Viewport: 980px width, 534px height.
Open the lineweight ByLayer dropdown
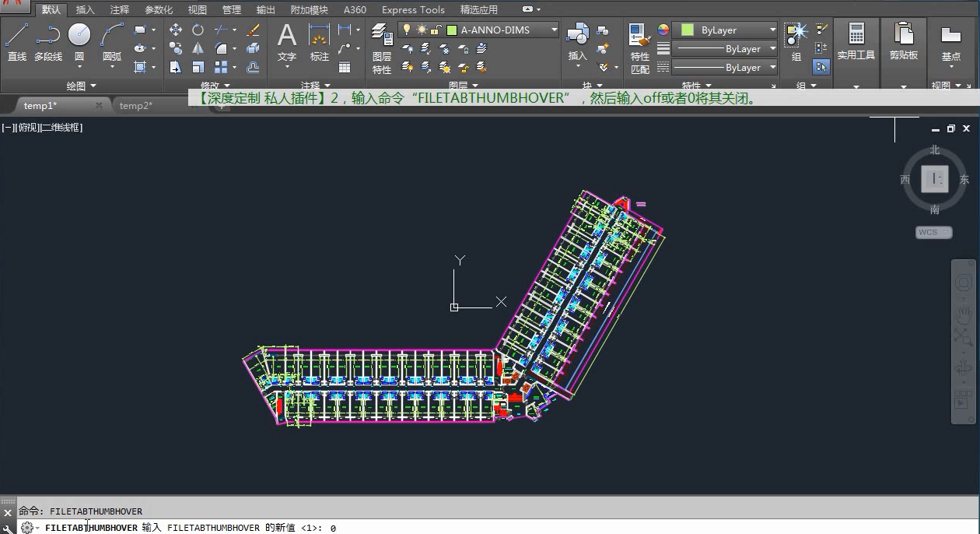click(772, 48)
